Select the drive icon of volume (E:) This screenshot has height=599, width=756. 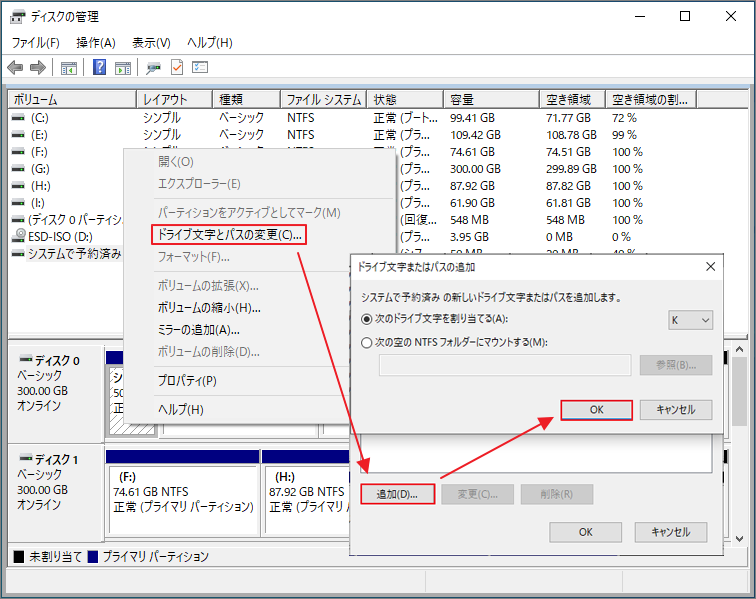pos(18,135)
